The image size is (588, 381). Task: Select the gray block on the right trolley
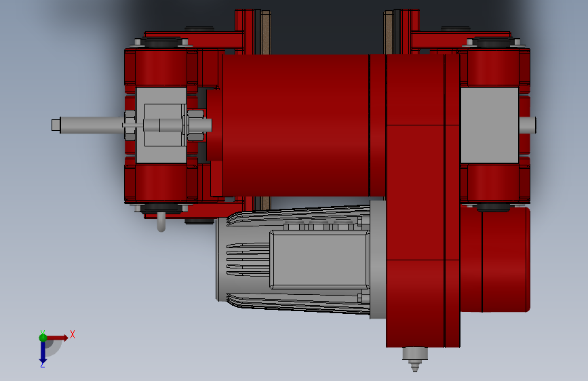(490, 125)
